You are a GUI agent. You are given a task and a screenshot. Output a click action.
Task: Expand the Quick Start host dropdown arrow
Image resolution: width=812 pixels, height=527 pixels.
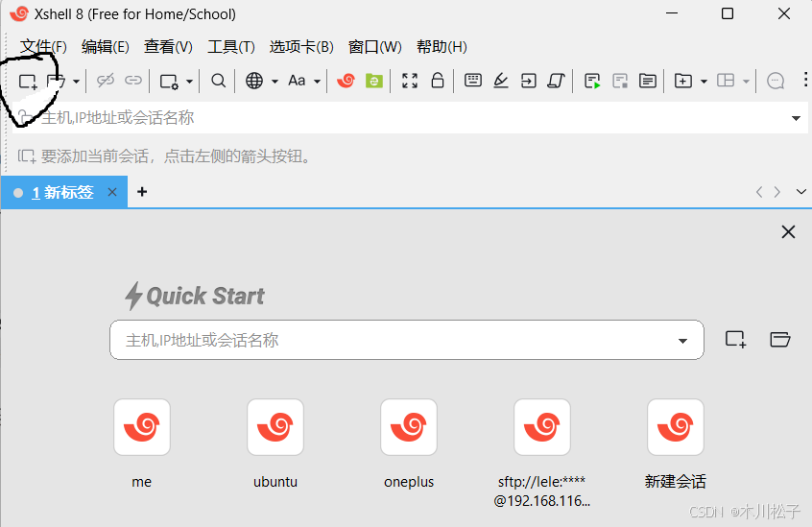click(683, 341)
